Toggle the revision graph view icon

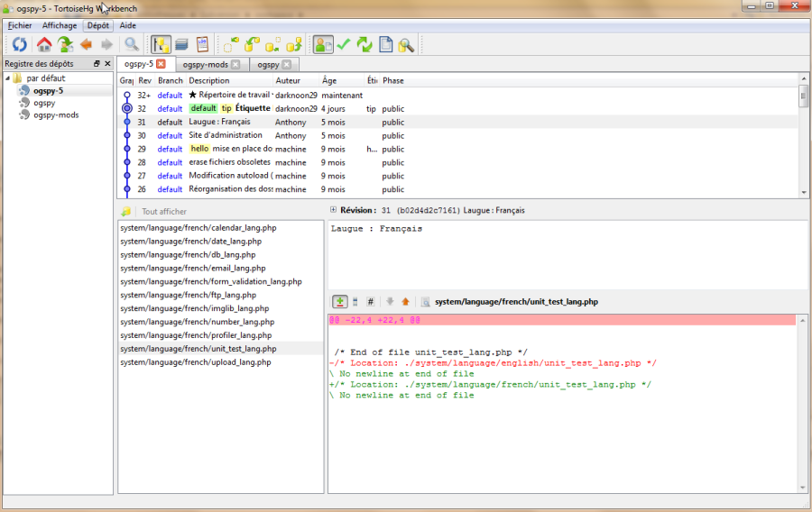pos(161,45)
